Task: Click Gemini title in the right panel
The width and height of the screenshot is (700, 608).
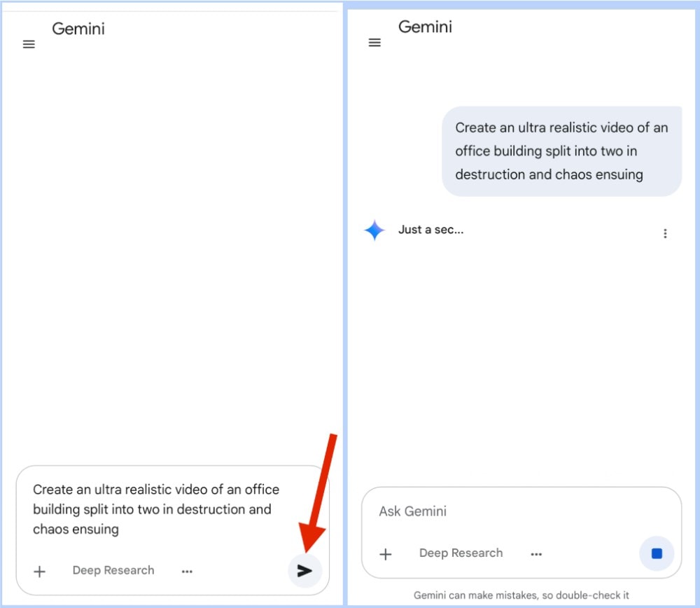Action: (425, 27)
